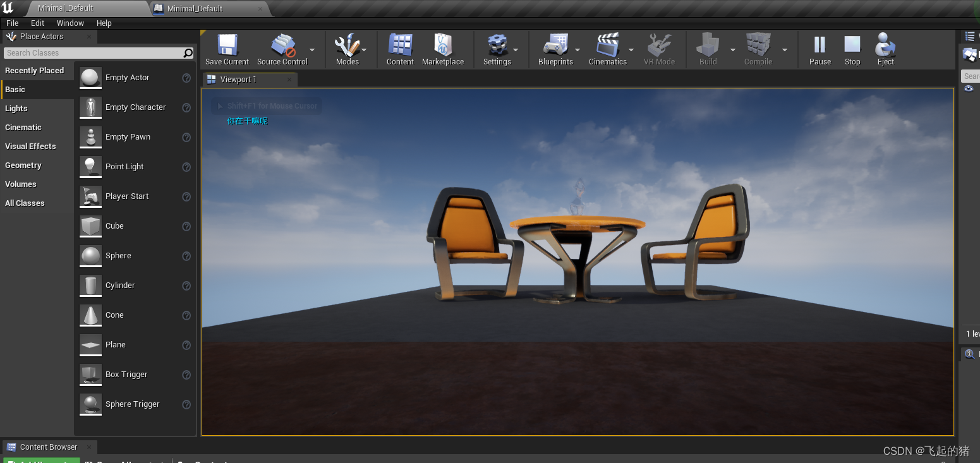Screen dimensions: 980x463
Task: Click the Search Classes input field
Action: pos(99,53)
